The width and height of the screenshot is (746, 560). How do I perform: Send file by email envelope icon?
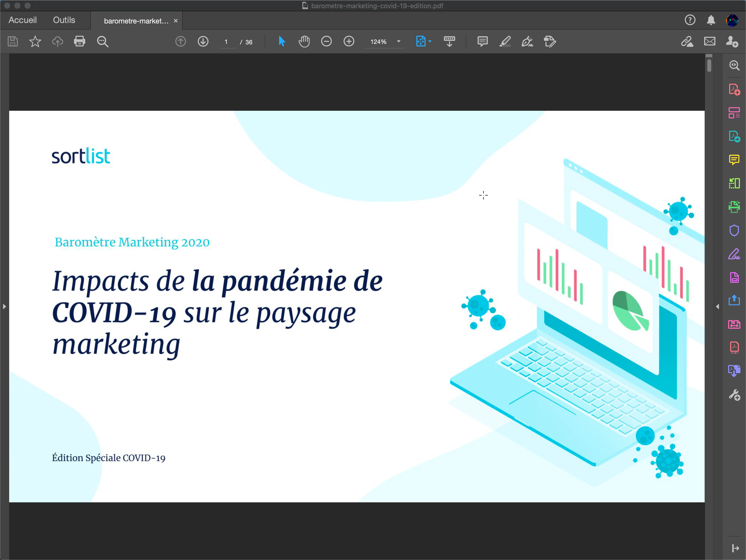tap(710, 42)
